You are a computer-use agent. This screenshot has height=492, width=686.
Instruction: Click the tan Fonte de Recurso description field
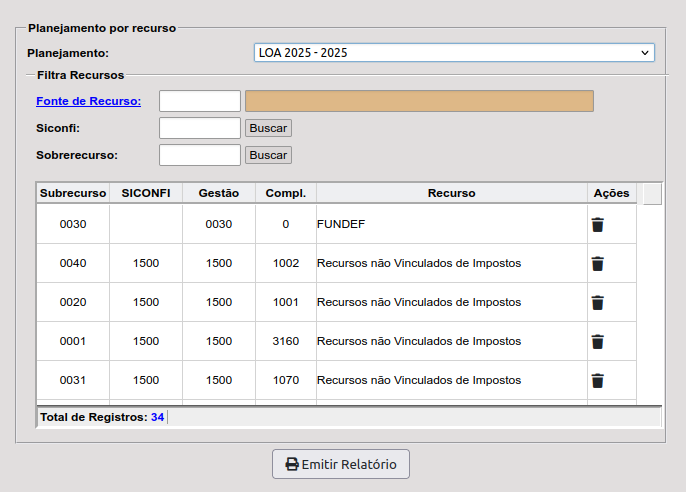tap(419, 101)
